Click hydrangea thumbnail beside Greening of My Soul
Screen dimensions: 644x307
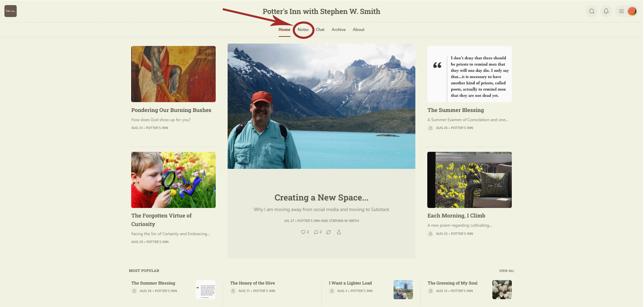pyautogui.click(x=502, y=290)
